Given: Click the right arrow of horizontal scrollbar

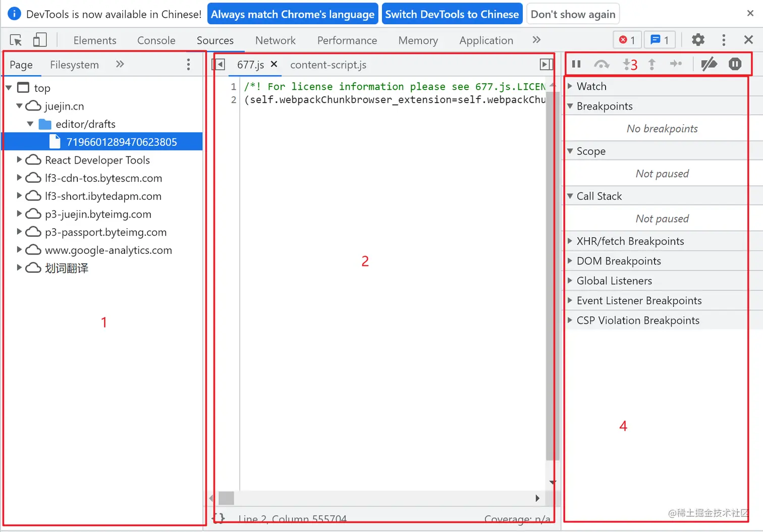Looking at the screenshot, I should (537, 498).
